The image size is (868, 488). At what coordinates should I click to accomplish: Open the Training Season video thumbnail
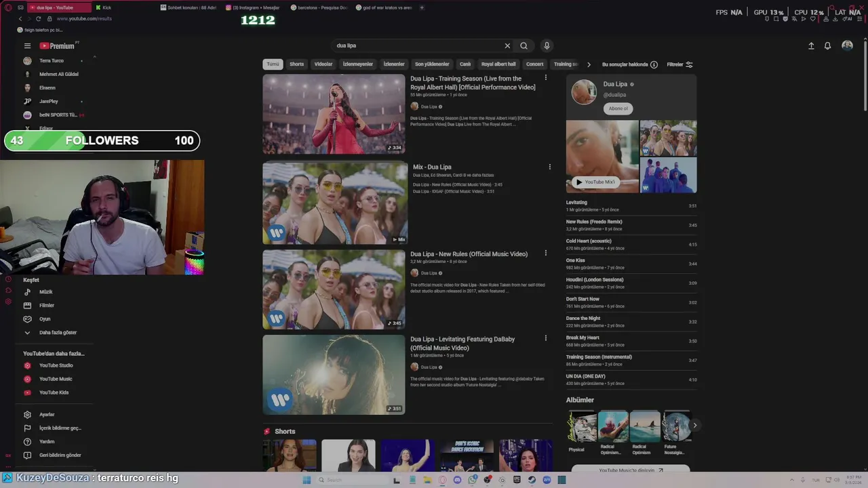[x=334, y=114]
